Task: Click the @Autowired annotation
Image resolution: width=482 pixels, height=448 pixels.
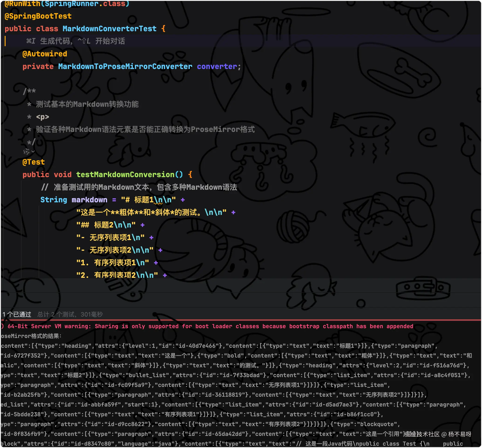Action: [x=44, y=54]
